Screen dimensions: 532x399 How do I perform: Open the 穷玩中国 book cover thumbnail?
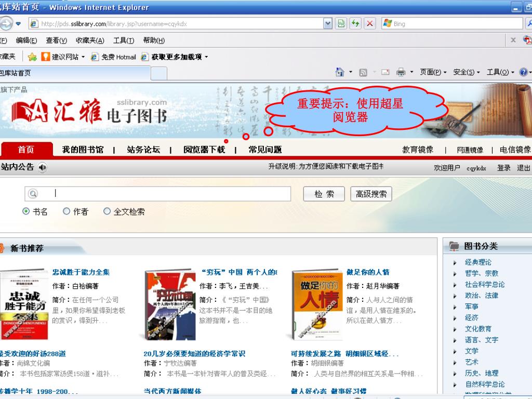coord(170,305)
